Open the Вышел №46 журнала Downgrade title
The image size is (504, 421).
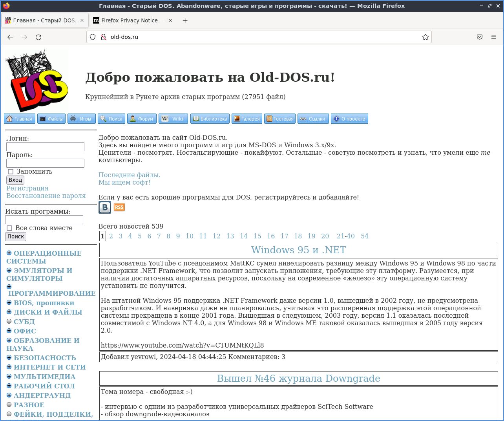299,379
